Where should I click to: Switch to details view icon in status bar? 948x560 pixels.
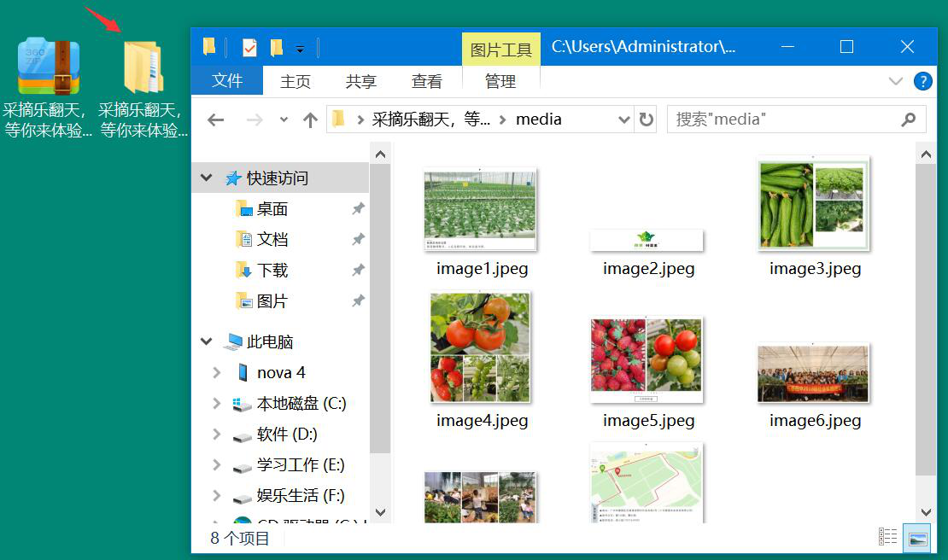click(887, 536)
